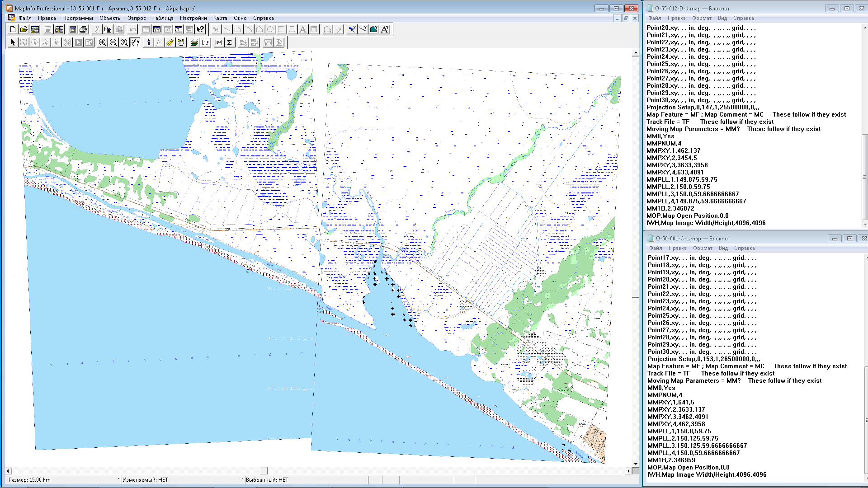
Task: Select the Info tool
Action: [148, 42]
